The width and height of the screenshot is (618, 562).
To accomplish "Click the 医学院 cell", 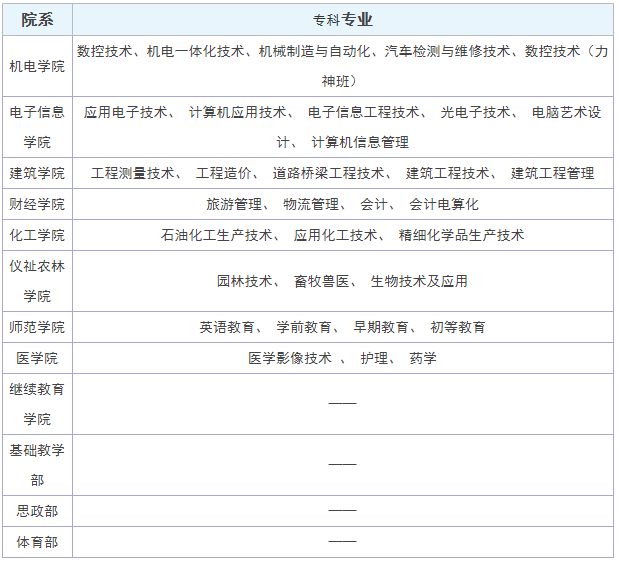I will [x=37, y=358].
